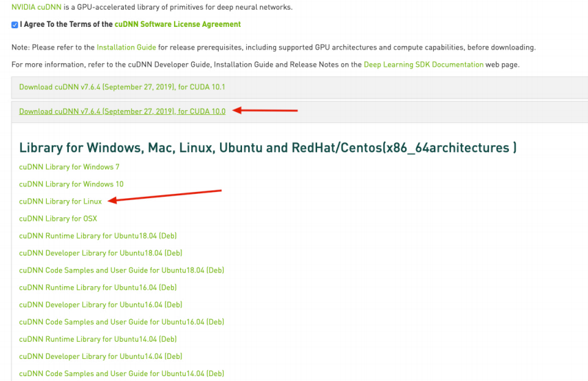Download Code Samples and User Guide Ubuntu18.04
The height and width of the screenshot is (381, 588).
click(x=122, y=270)
